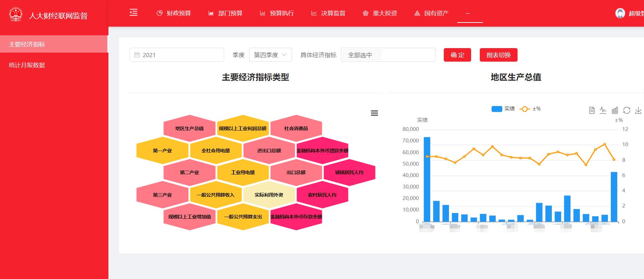Image resolution: width=644 pixels, height=279 pixels.
Task: Download chart as image icon
Action: tap(638, 110)
